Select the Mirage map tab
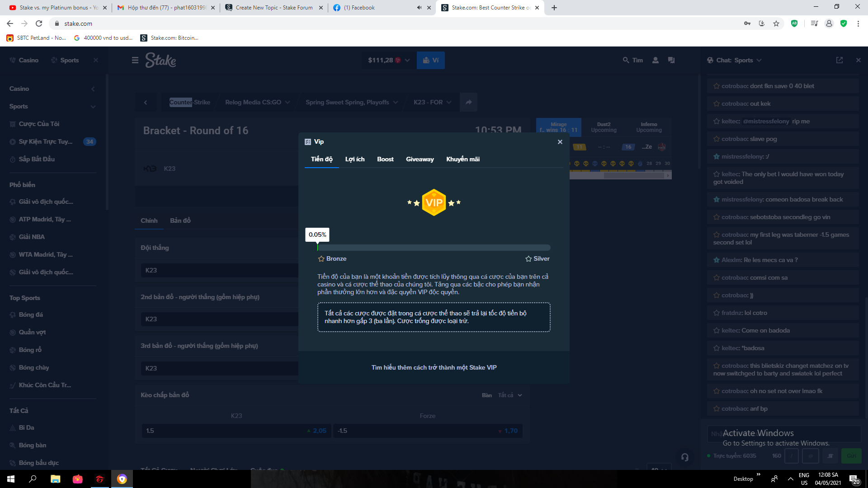Screen dimensions: 868x488 [x=558, y=127]
